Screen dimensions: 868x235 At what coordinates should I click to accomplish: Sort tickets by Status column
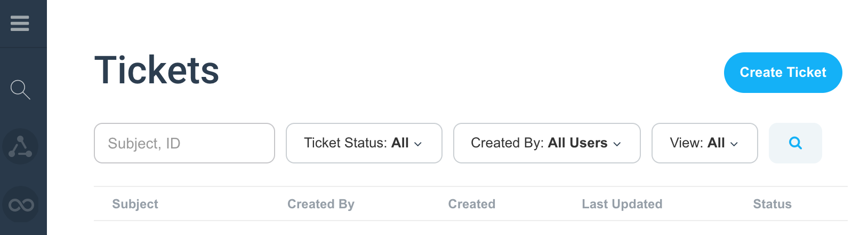(772, 204)
